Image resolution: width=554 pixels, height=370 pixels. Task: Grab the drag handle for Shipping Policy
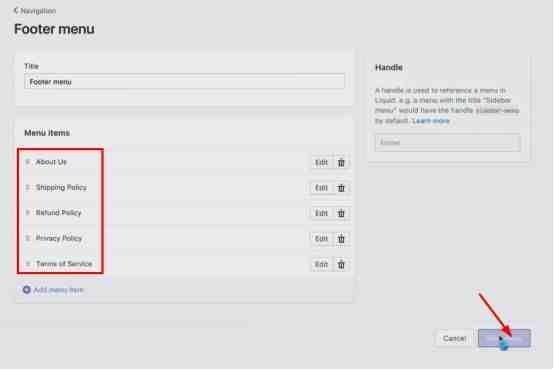coord(28,188)
